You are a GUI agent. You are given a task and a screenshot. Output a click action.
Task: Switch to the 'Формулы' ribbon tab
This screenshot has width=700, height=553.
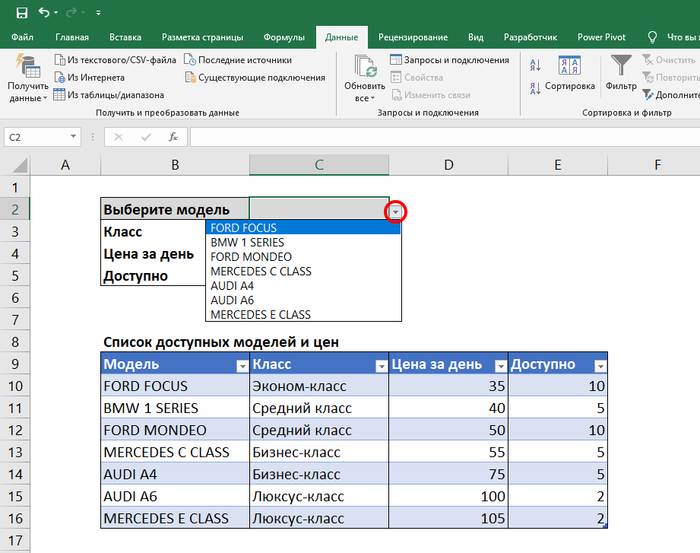[x=284, y=37]
